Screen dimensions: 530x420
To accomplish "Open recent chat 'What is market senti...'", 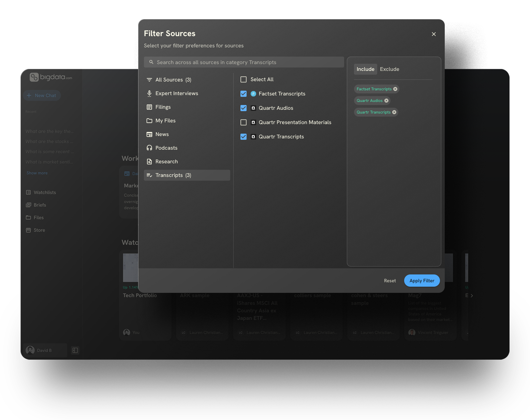I will click(x=49, y=162).
